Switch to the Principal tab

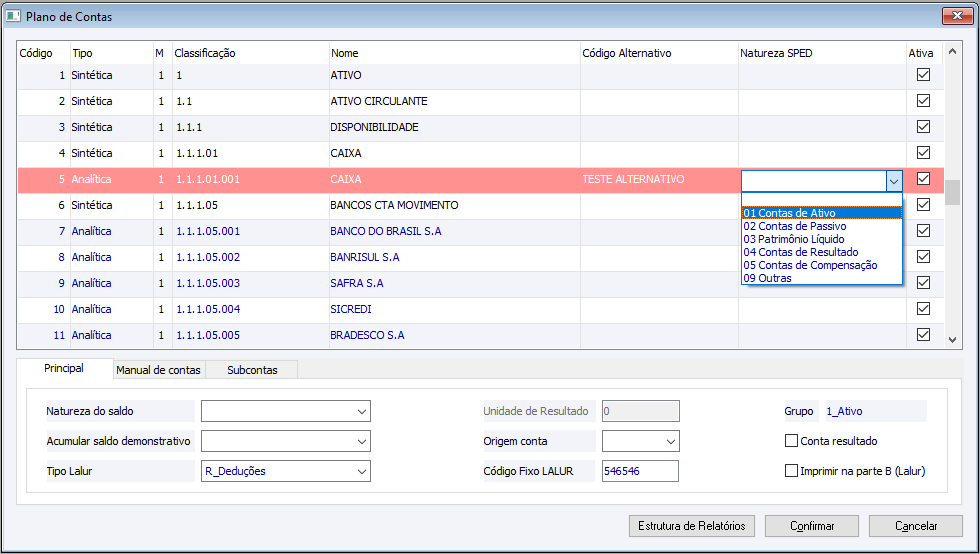tap(64, 368)
